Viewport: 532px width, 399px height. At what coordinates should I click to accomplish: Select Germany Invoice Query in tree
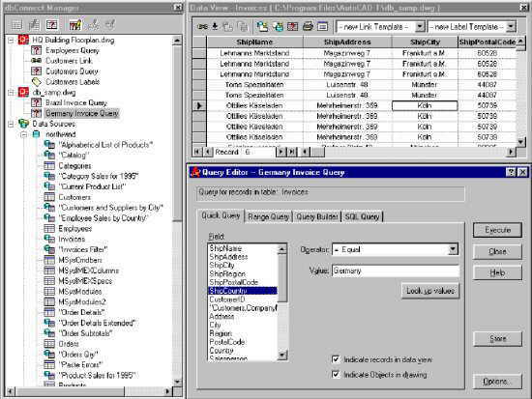tap(82, 113)
